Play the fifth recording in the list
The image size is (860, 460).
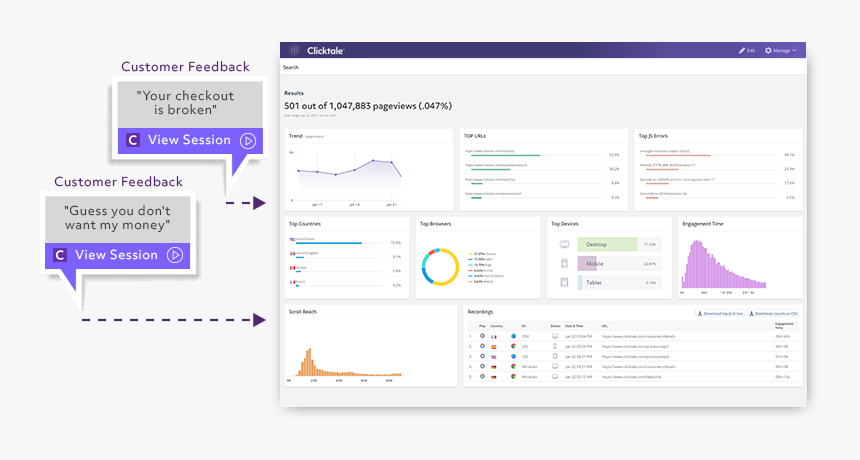point(482,377)
